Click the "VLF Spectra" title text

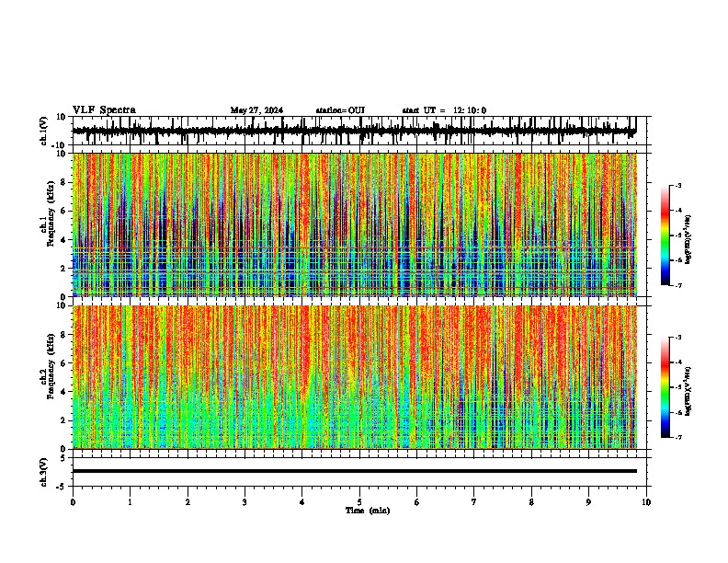(104, 110)
